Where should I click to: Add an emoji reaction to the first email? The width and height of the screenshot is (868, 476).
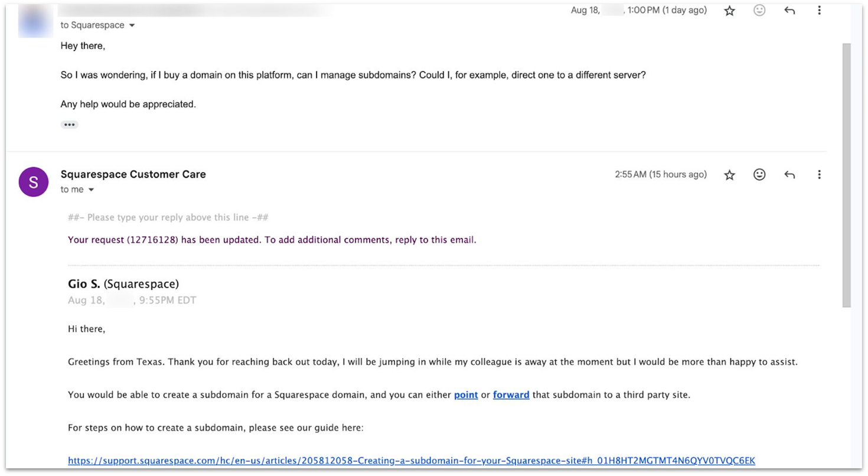pyautogui.click(x=759, y=10)
